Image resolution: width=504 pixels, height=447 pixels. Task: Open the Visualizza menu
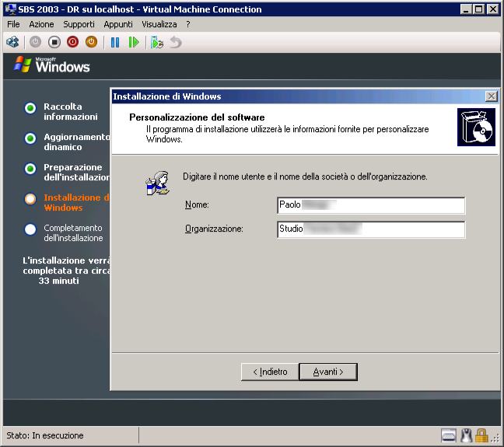(x=159, y=24)
